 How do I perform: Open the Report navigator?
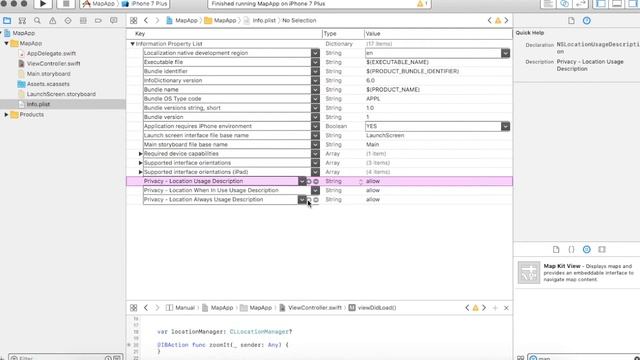coord(113,20)
